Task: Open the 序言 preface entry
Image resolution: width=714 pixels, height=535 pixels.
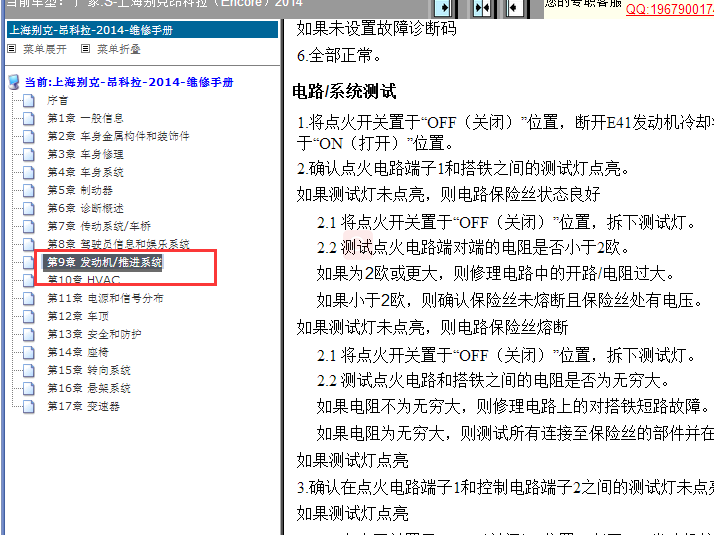Action: (x=57, y=100)
